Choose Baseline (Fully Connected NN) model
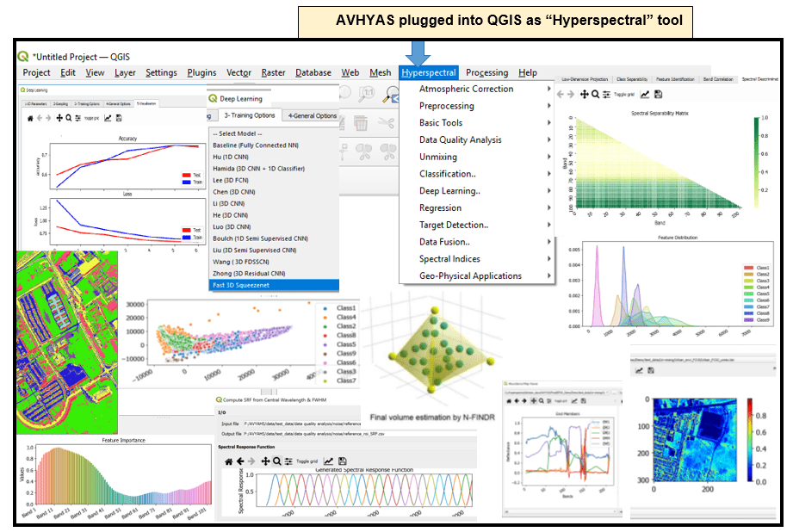This screenshot has width=793, height=532. [274, 145]
